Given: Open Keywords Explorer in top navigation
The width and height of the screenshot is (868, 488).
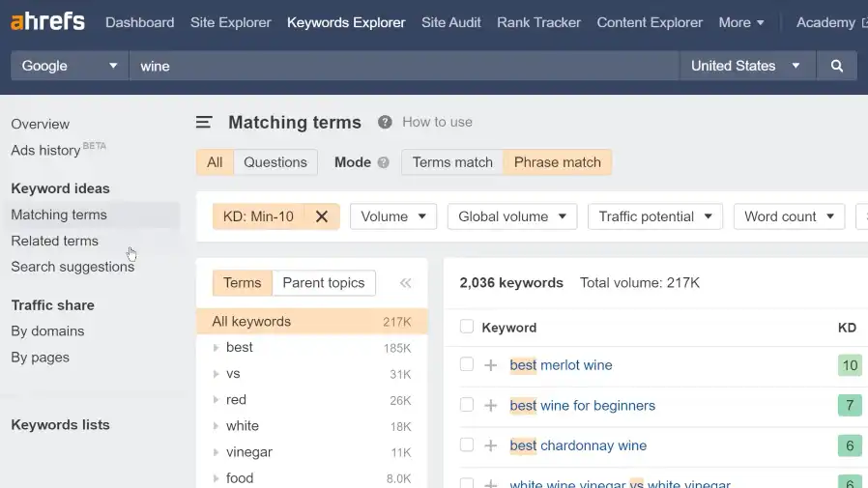Looking at the screenshot, I should click(x=346, y=22).
